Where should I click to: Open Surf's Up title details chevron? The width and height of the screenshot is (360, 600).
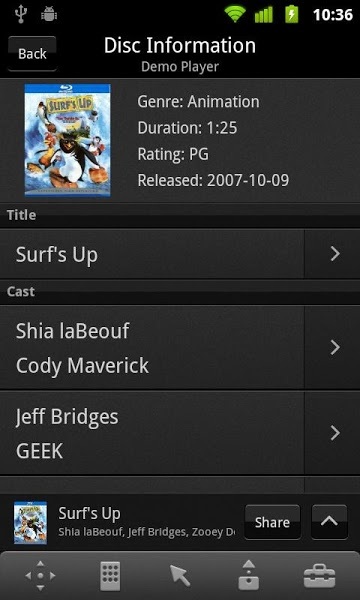(335, 254)
